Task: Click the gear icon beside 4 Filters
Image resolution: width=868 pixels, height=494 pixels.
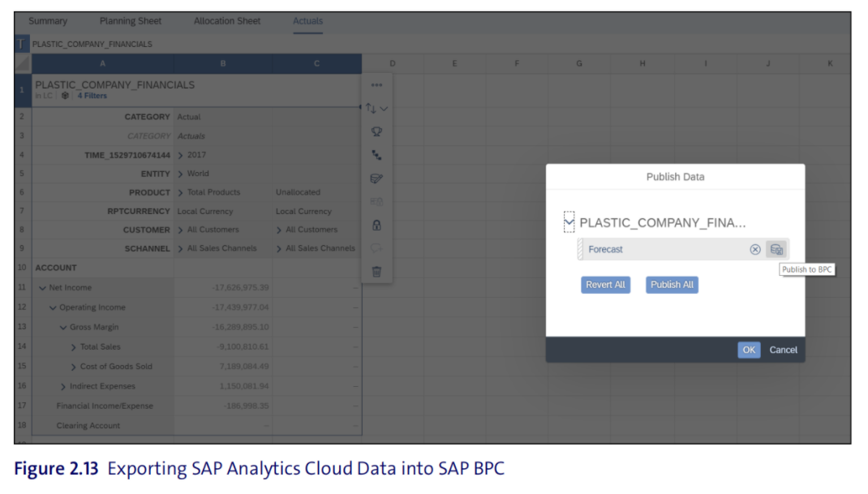Action: pyautogui.click(x=66, y=96)
